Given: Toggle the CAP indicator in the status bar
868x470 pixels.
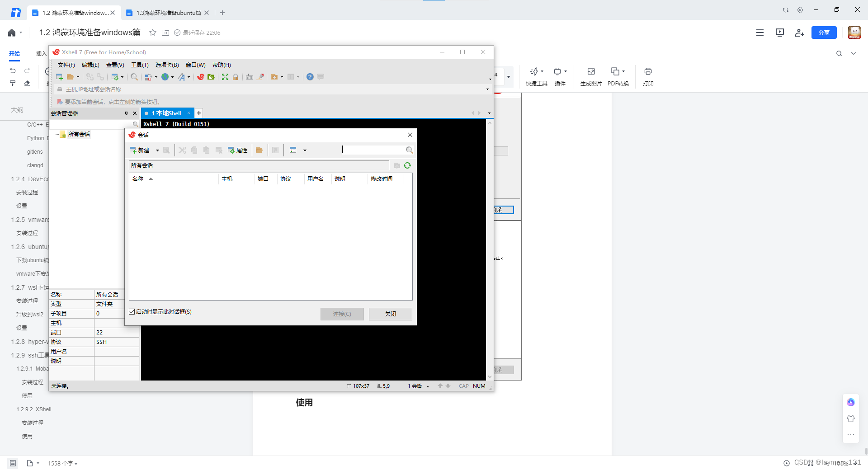Looking at the screenshot, I should (463, 386).
